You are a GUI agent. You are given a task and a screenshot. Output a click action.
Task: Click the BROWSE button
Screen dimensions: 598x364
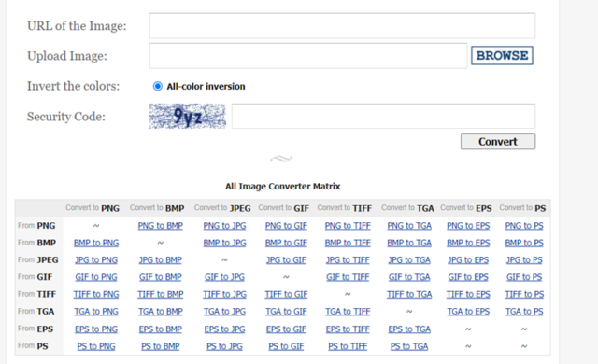[x=502, y=56]
